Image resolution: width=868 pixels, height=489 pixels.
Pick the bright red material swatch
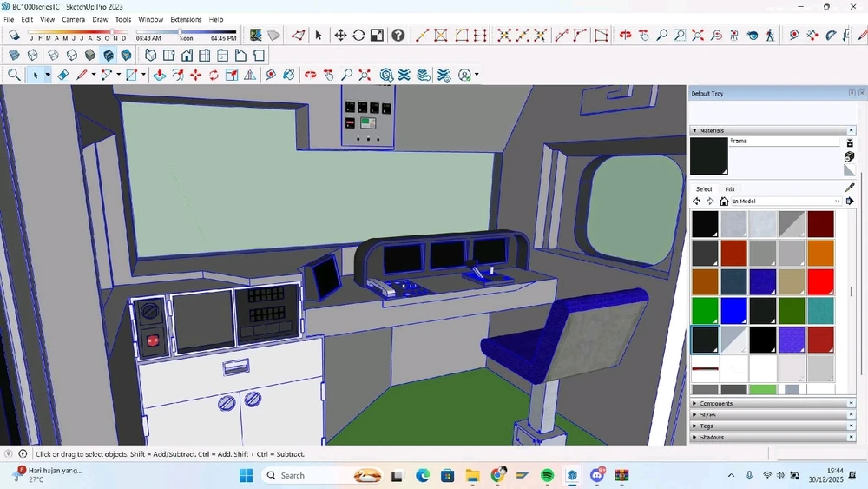click(820, 281)
